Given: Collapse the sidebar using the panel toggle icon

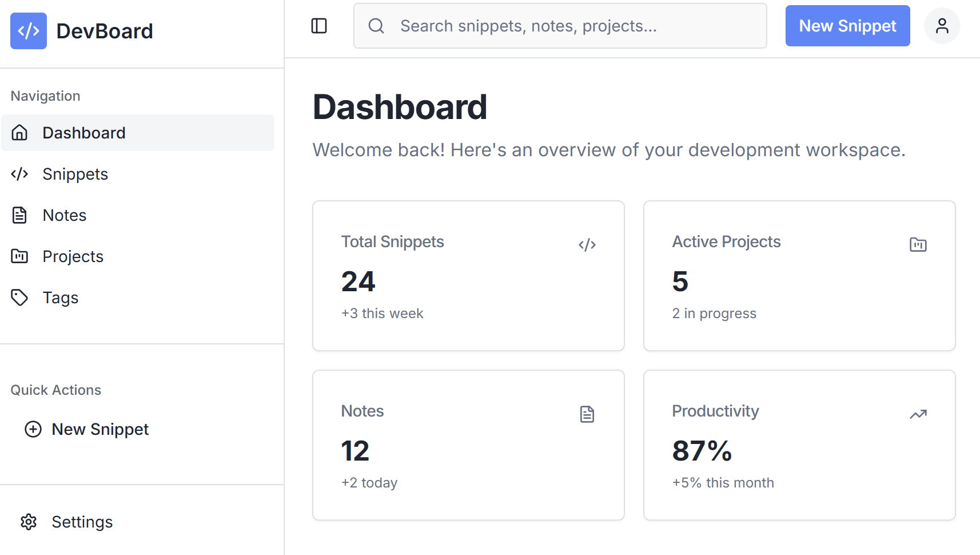Looking at the screenshot, I should tap(319, 26).
